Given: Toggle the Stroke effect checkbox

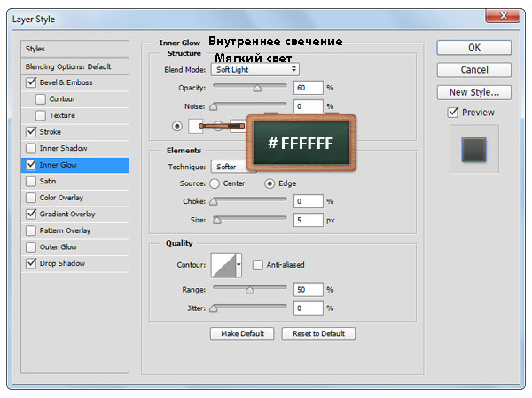Looking at the screenshot, I should [31, 132].
